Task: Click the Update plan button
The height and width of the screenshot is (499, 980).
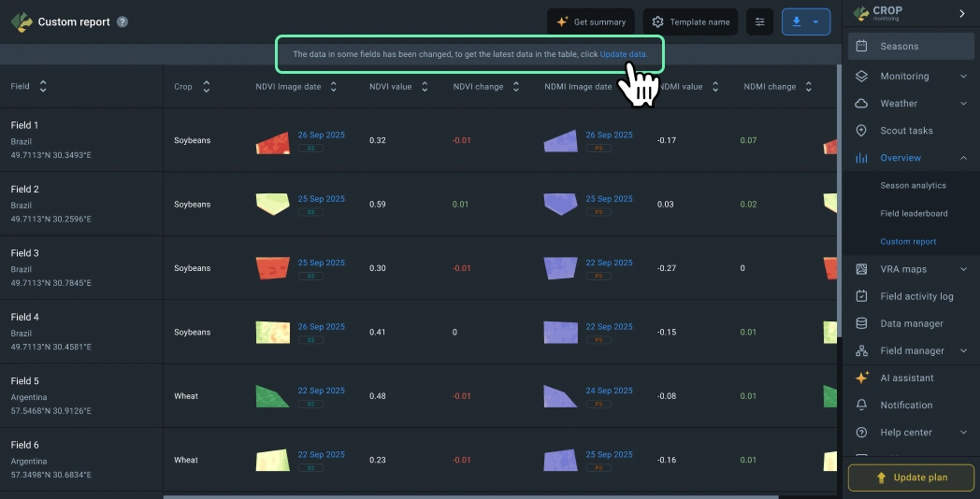Action: click(910, 478)
